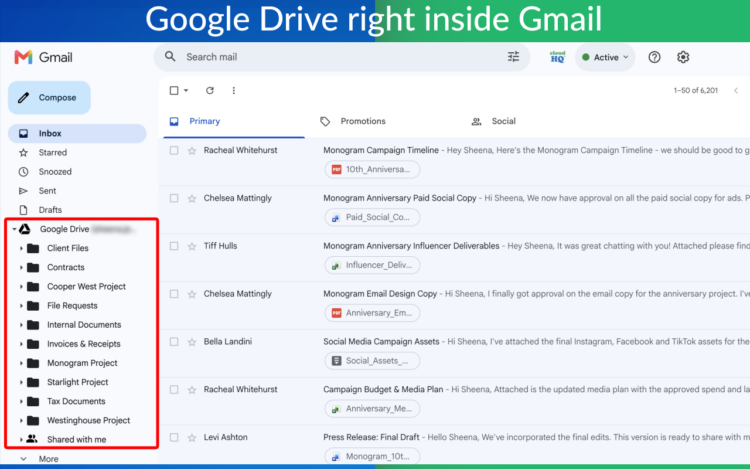
Task: Click the Gmail logo
Action: tap(44, 57)
